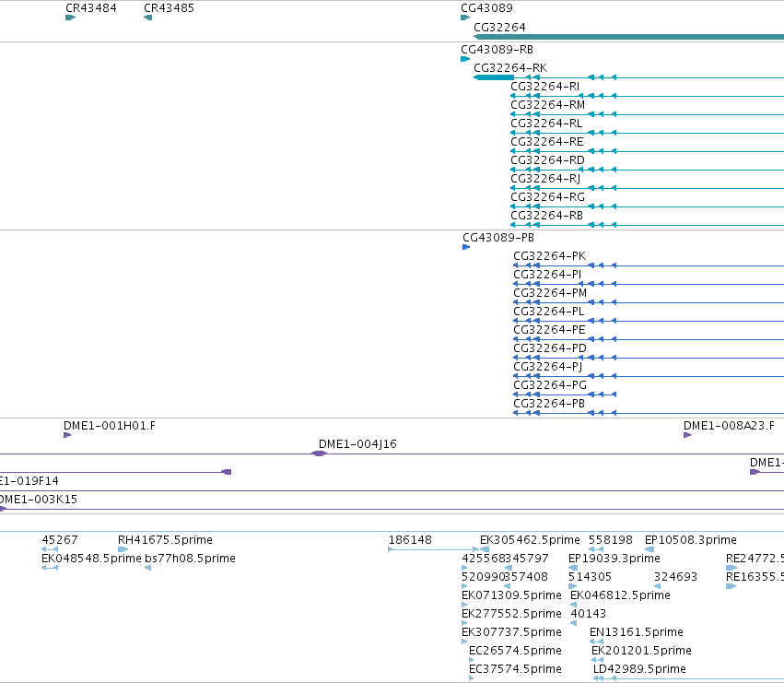Select the EK201201.5prime EST
Screen dimensions: 784x683
[598, 661]
